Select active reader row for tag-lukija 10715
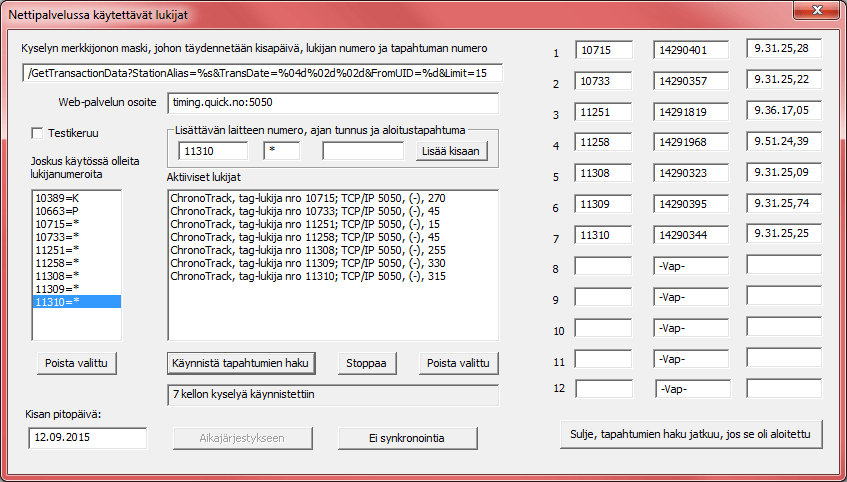 tap(308, 199)
